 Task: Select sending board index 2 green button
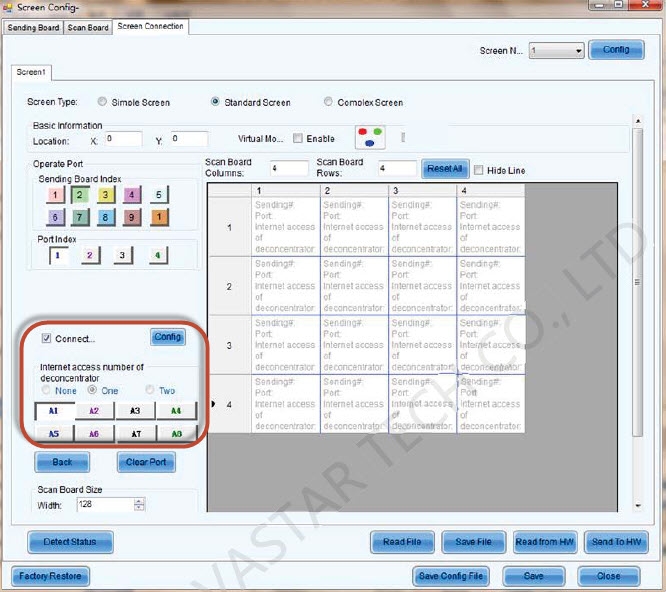82,195
